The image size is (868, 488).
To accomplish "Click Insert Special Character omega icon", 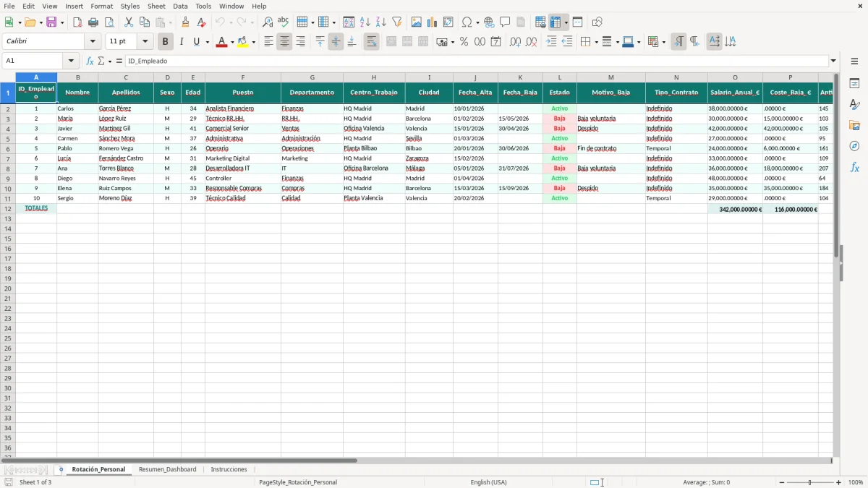I will coord(467,22).
